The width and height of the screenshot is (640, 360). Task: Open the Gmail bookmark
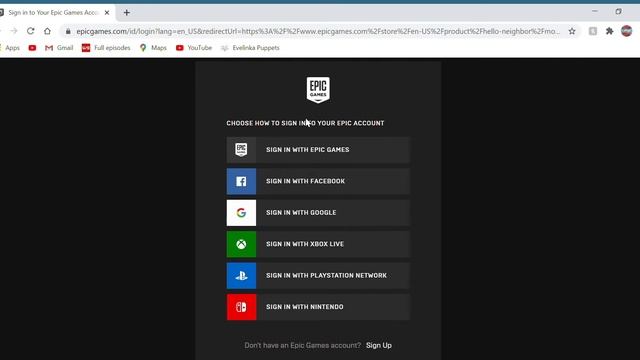59,48
